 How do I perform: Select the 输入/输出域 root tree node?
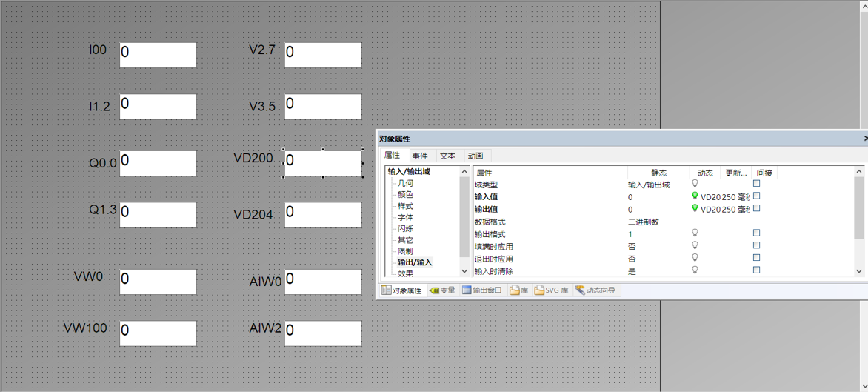click(x=409, y=172)
